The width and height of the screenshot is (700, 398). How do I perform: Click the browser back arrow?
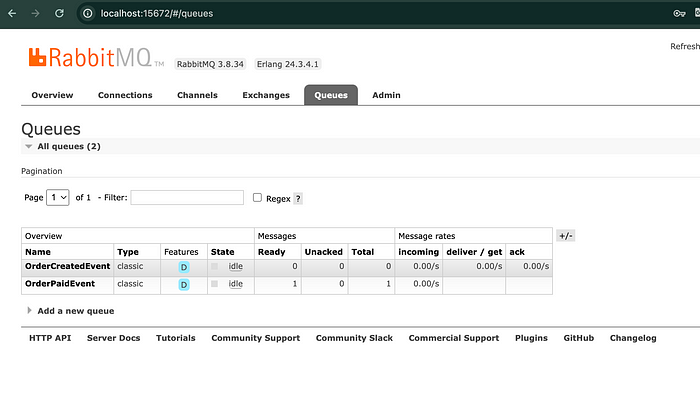12,13
